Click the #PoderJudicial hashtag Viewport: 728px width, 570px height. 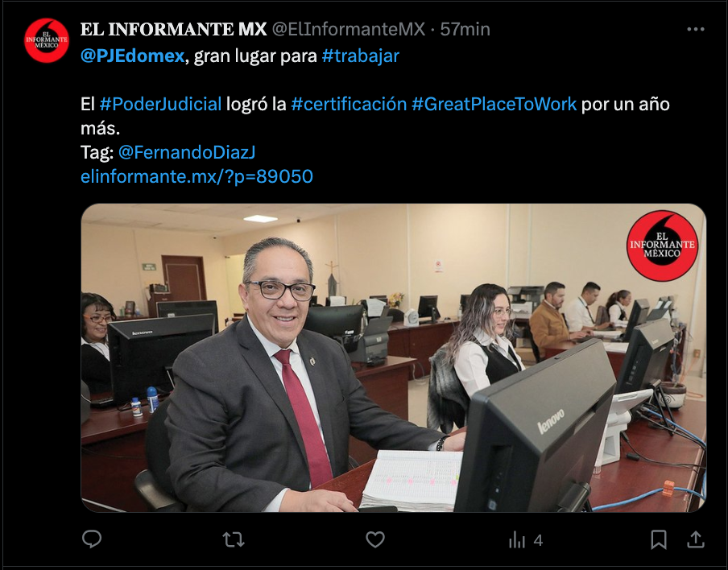coord(160,104)
